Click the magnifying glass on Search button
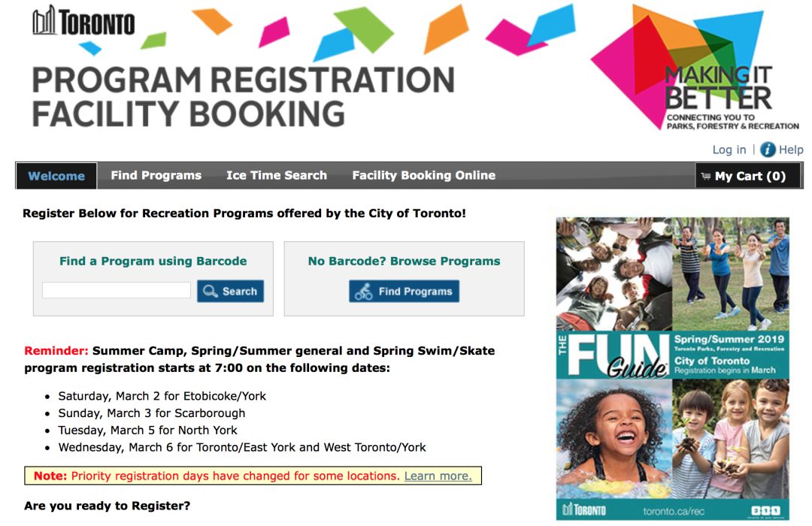 [211, 291]
